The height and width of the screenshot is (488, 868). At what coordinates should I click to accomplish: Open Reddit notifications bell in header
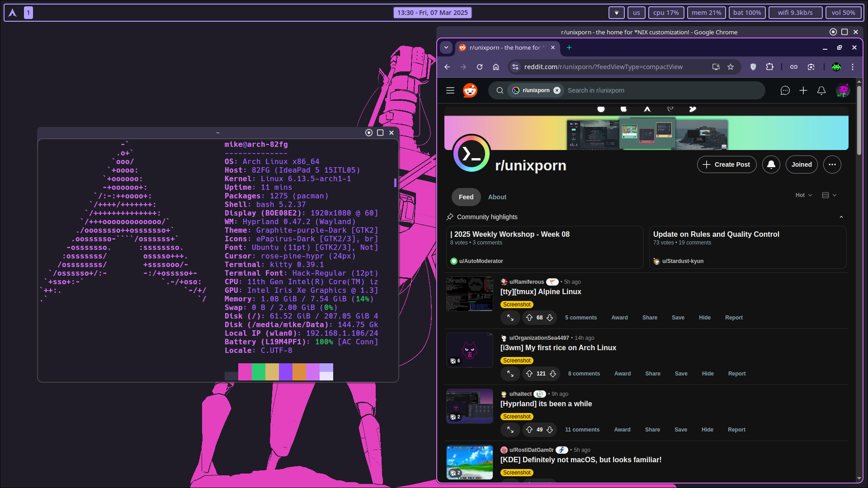pos(821,90)
